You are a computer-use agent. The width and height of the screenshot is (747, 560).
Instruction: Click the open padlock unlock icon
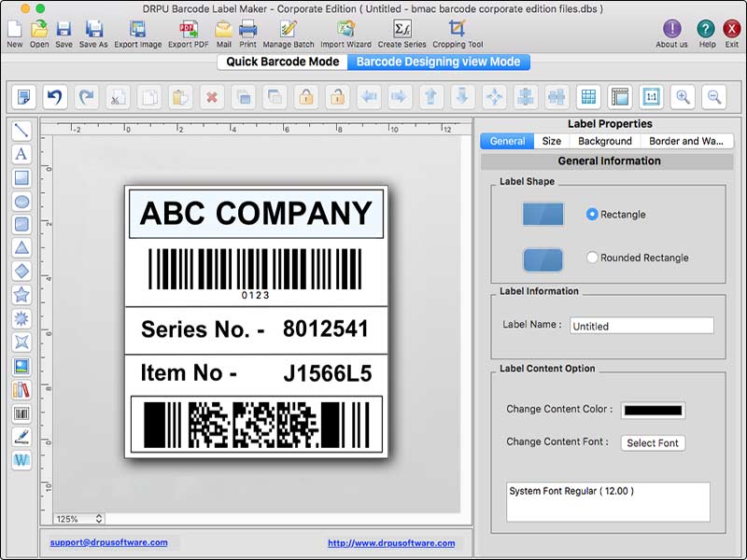pos(337,97)
